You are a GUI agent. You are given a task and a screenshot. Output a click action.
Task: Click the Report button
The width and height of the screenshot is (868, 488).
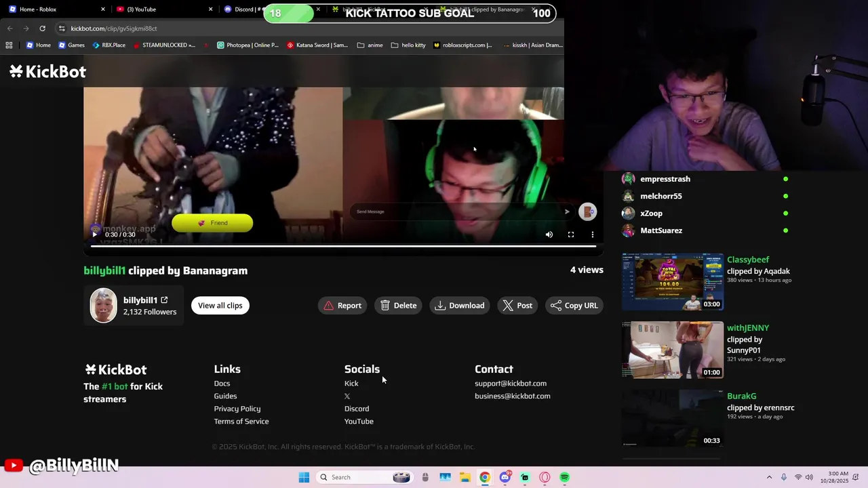click(x=342, y=306)
